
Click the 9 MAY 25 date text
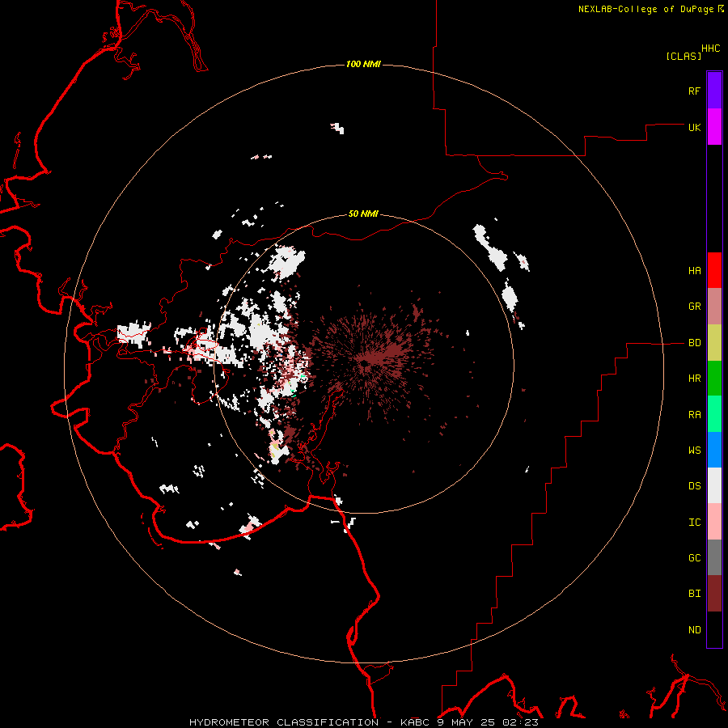(x=467, y=722)
